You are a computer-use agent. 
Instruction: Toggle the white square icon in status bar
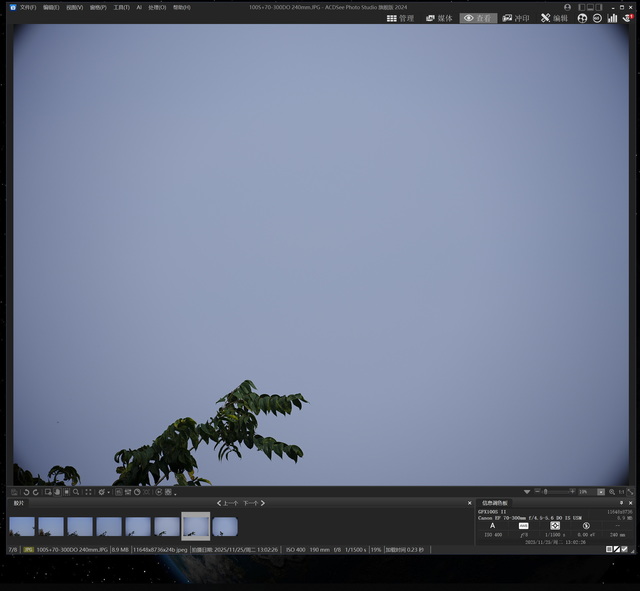608,549
